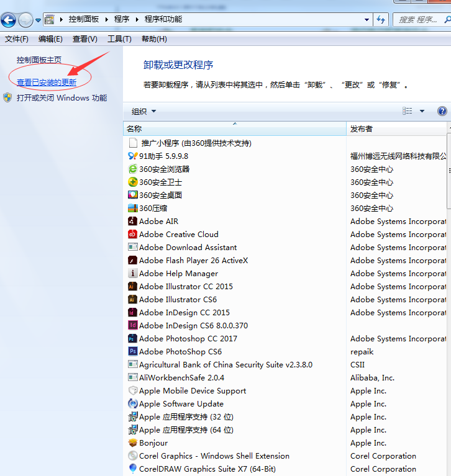This screenshot has width=451, height=476.
Task: Select the Adobe Illustrator CC 2015 icon
Action: (132, 286)
